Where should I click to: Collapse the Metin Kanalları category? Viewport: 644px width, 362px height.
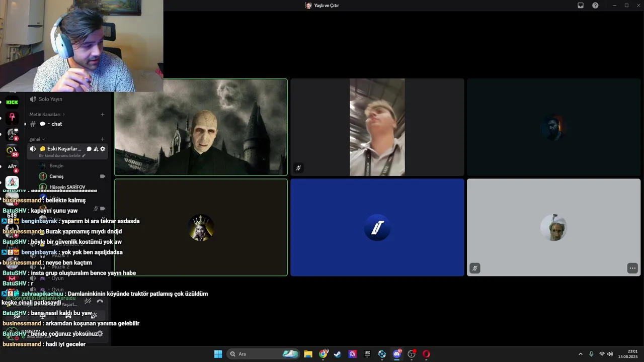pyautogui.click(x=47, y=114)
